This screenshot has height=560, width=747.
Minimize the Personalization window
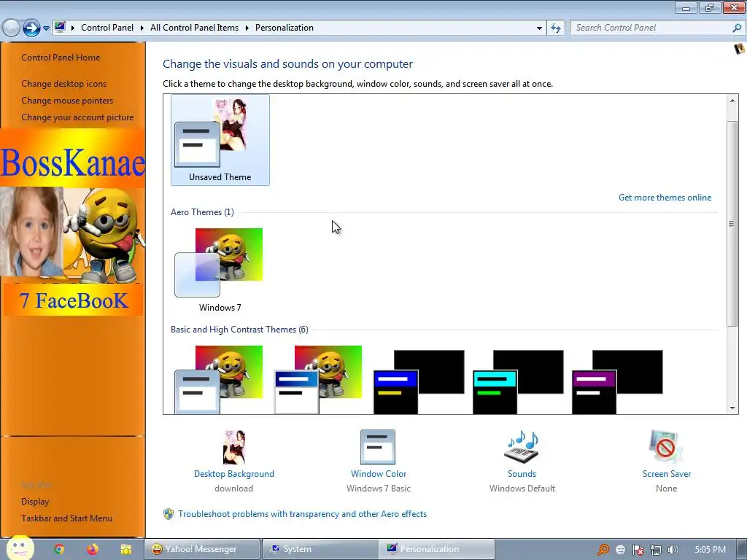pos(686,7)
